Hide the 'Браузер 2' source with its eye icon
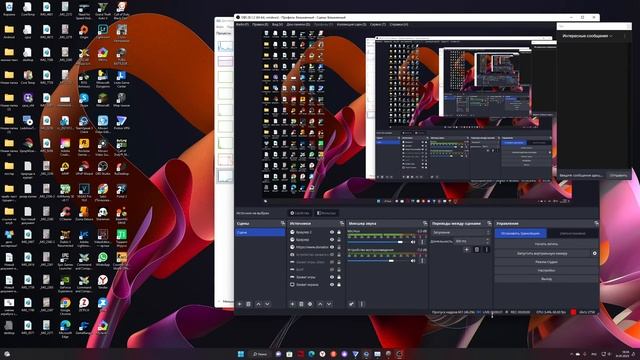This screenshot has height=360, width=640. tap(332, 232)
